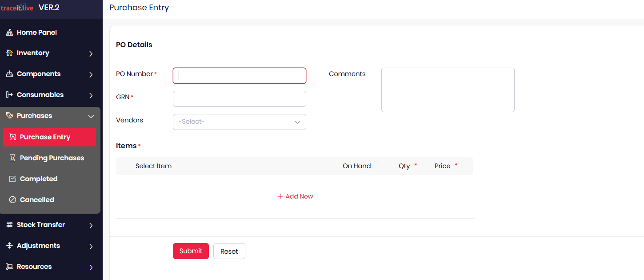Click the Cancelled circle-slash icon

[x=12, y=200]
